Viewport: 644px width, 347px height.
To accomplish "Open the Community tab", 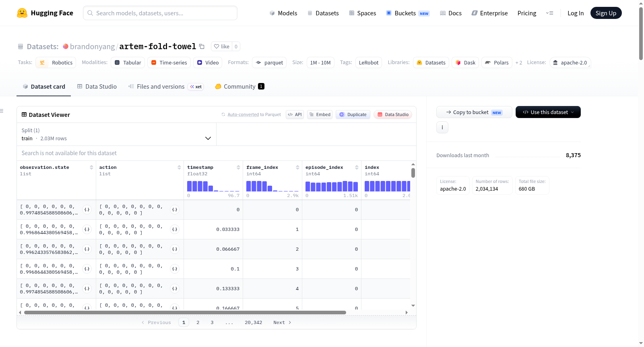I will (x=239, y=86).
